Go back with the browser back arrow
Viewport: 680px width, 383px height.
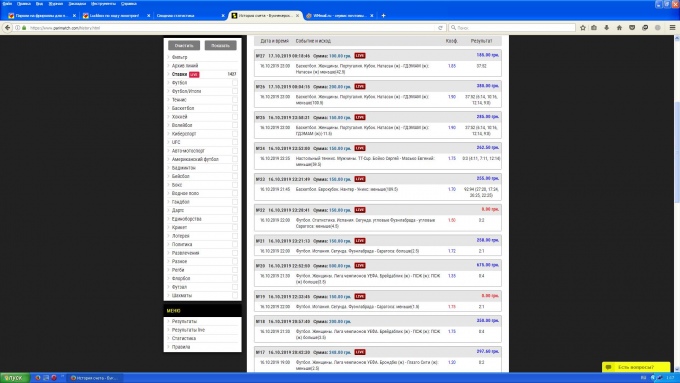[x=7, y=27]
